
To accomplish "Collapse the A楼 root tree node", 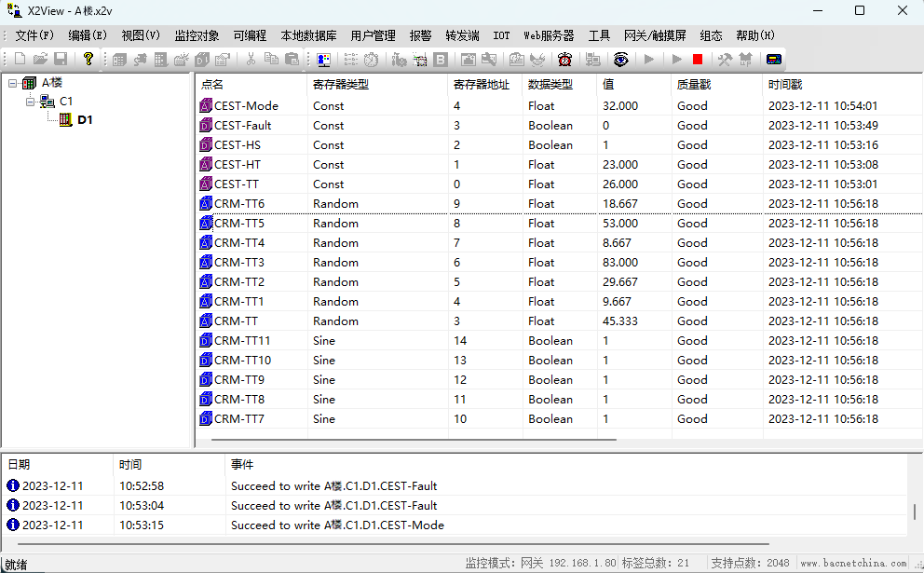I will coord(13,83).
